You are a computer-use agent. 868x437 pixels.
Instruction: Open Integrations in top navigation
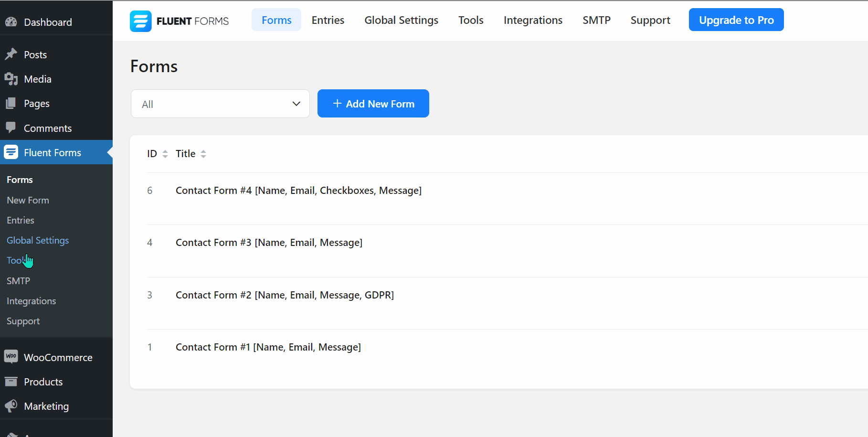click(x=533, y=20)
